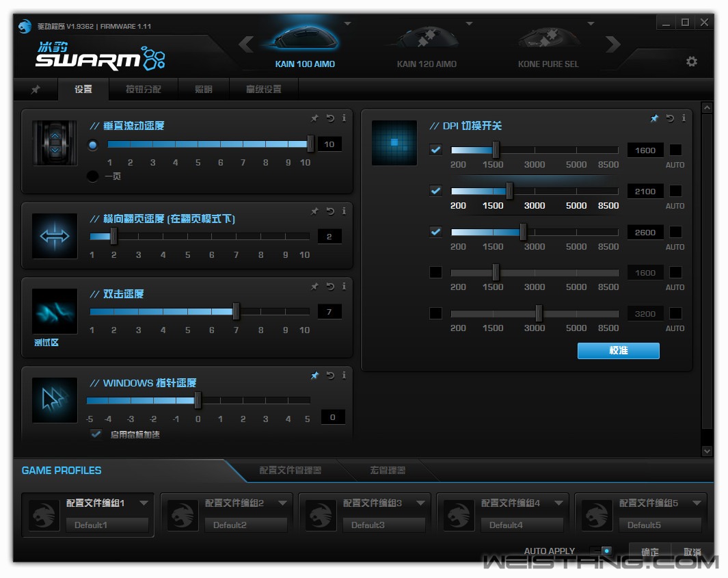
Task: Check AUTO box for 2100 DPI level
Action: (675, 190)
